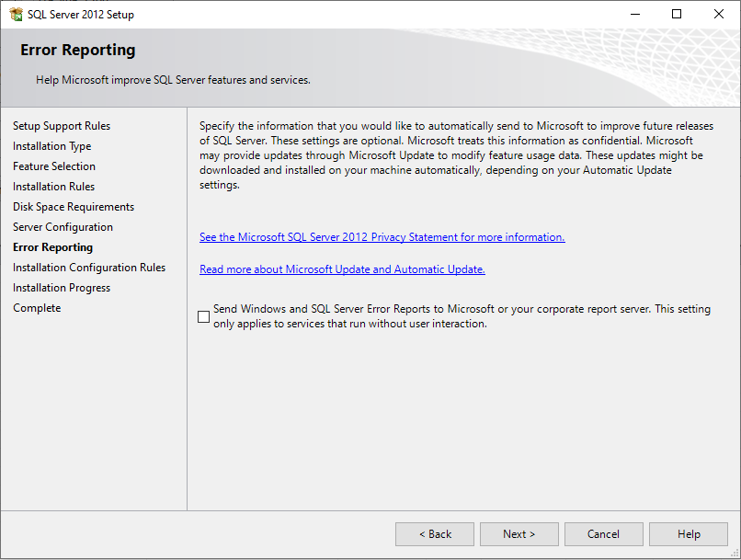View Disk Space Requirements
Image resolution: width=741 pixels, height=560 pixels.
point(74,206)
